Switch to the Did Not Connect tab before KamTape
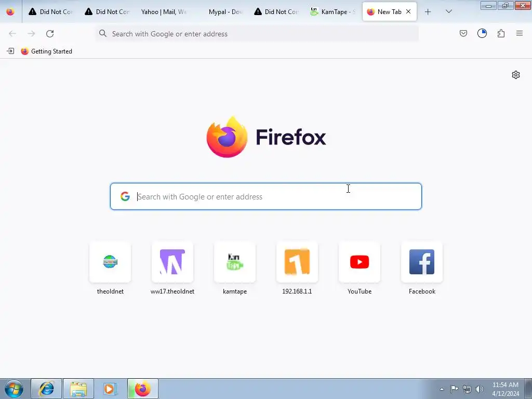 276,12
